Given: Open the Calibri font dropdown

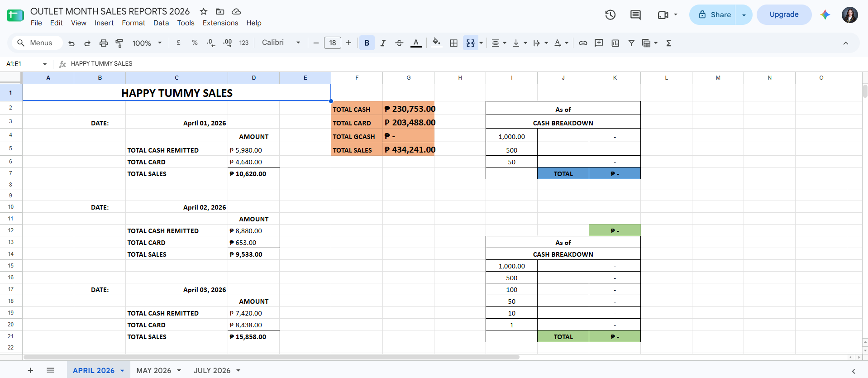Looking at the screenshot, I should 281,43.
